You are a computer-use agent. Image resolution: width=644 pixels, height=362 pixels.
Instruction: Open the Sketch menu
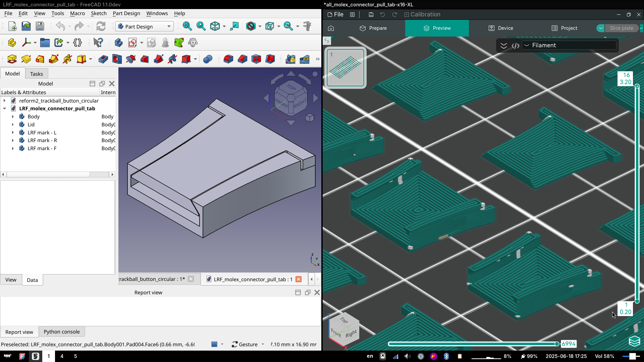coord(98,13)
